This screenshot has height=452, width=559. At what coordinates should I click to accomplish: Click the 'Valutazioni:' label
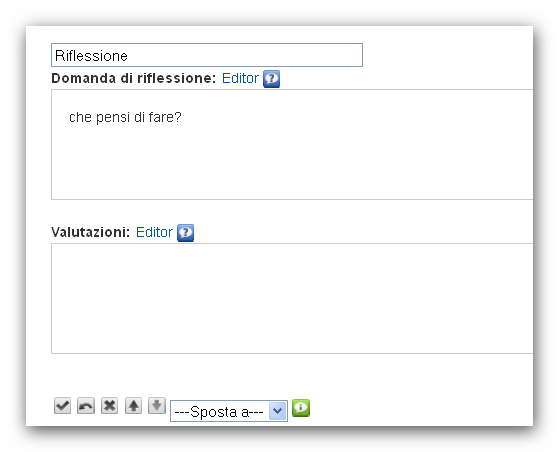point(91,232)
